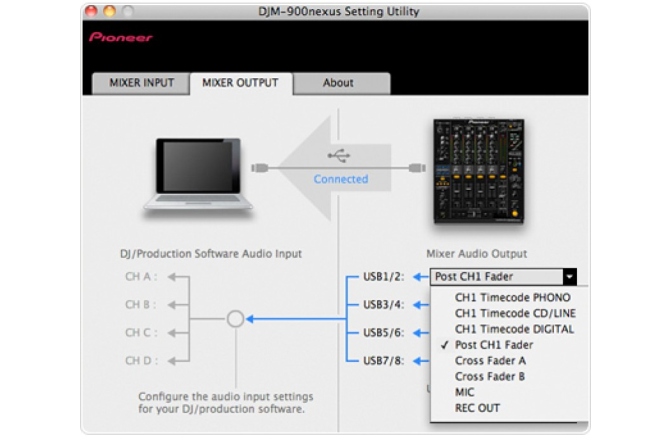This screenshot has width=672, height=440.
Task: Open the About tab
Action: tap(342, 83)
